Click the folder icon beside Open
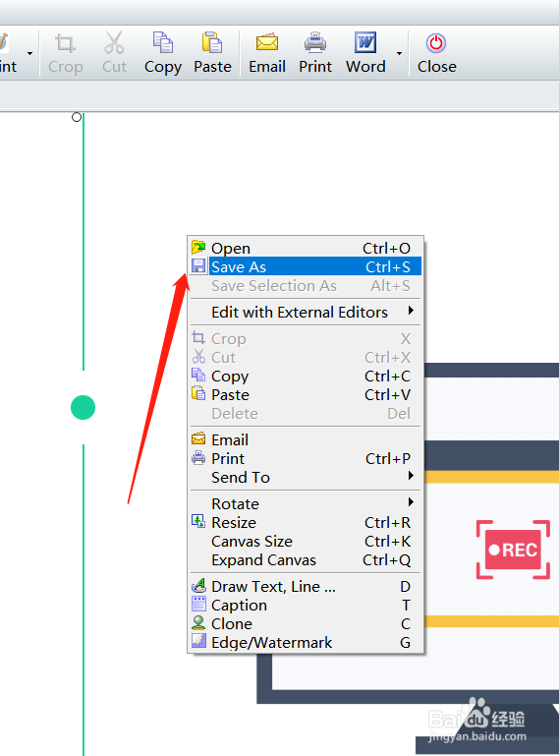Screen dimensions: 559x756 click(198, 248)
